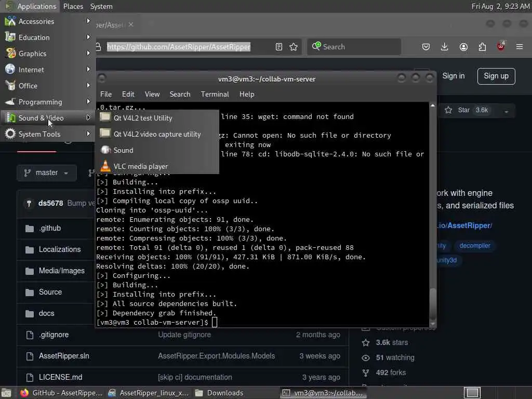
Task: Open Firefox extensions puzzle icon
Action: coord(482,47)
